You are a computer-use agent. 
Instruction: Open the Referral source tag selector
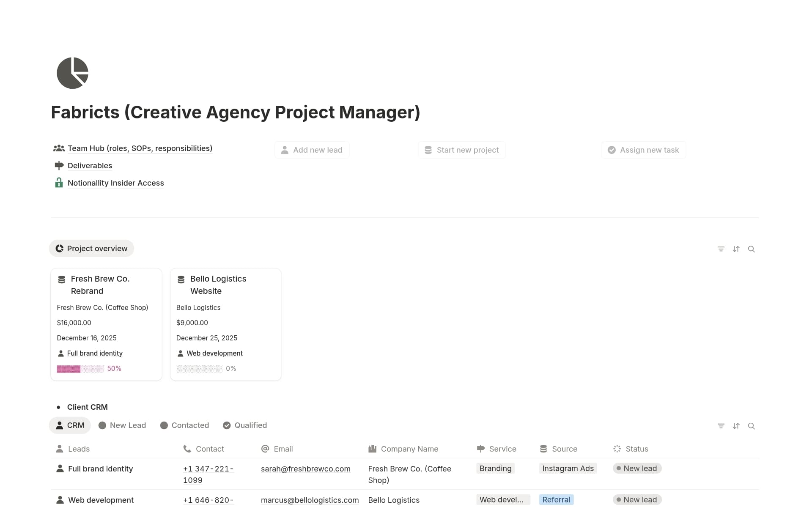coord(556,499)
